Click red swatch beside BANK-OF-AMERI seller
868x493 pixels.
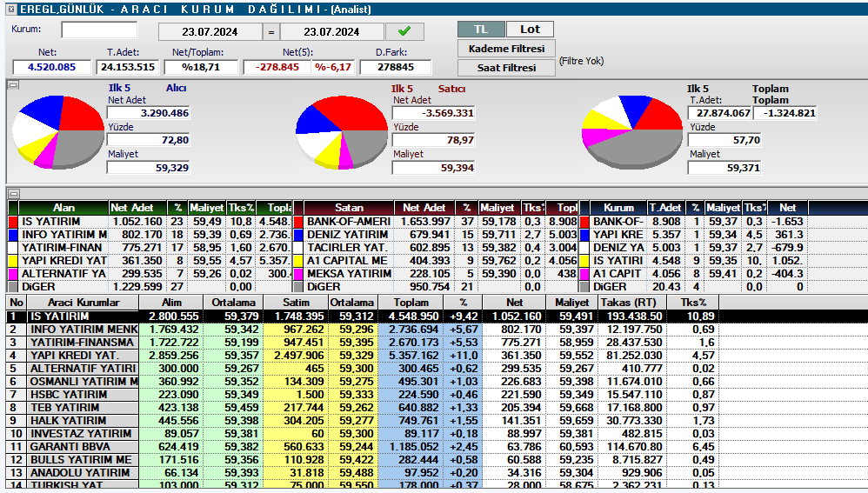[x=298, y=222]
